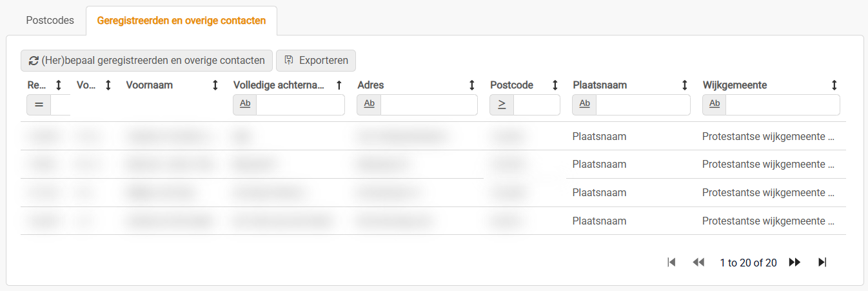Click the Volledige achternaam filter input field
The image size is (868, 291).
[300, 105]
